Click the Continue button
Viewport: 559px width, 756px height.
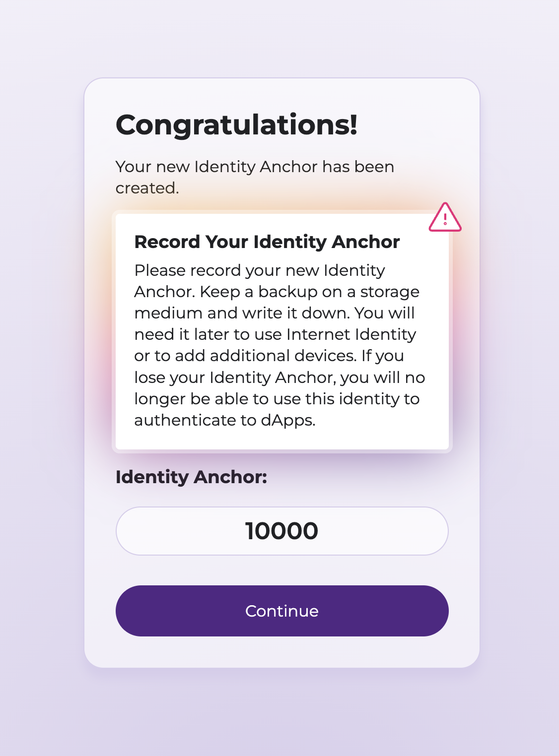pos(282,611)
